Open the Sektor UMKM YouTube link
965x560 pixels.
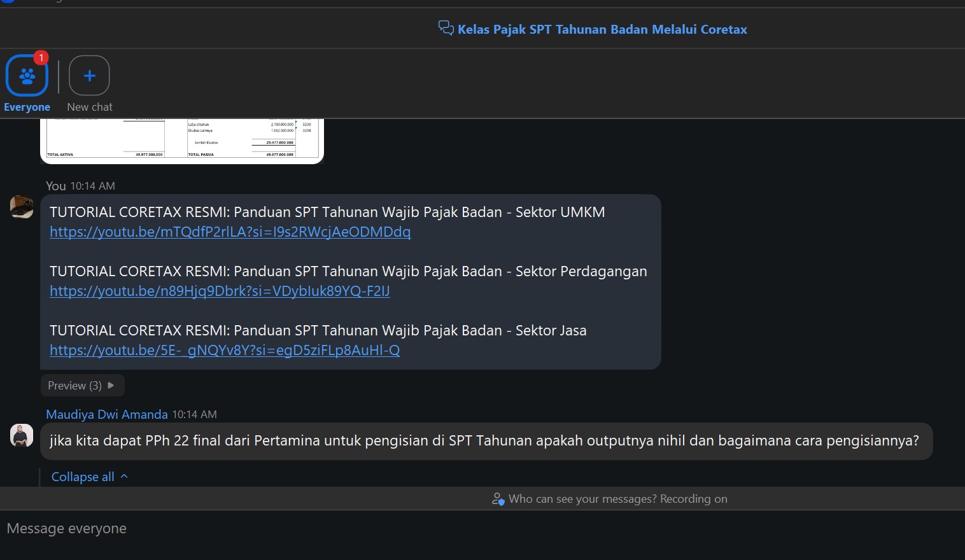230,232
